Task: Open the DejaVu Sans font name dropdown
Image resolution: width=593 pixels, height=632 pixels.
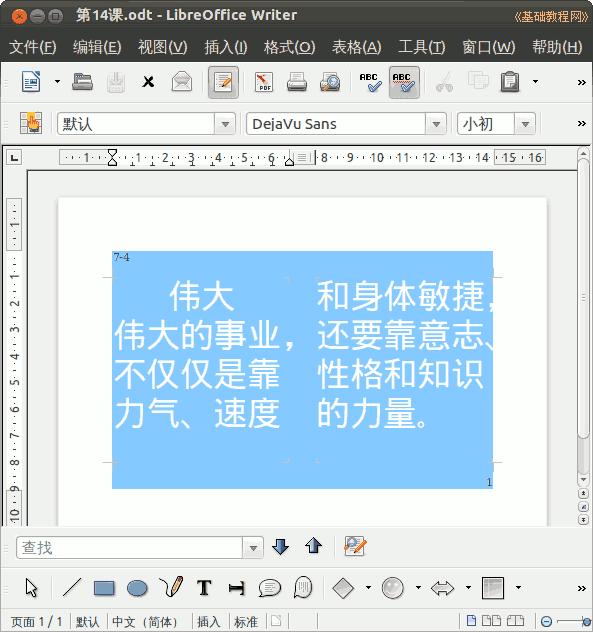Action: [436, 124]
